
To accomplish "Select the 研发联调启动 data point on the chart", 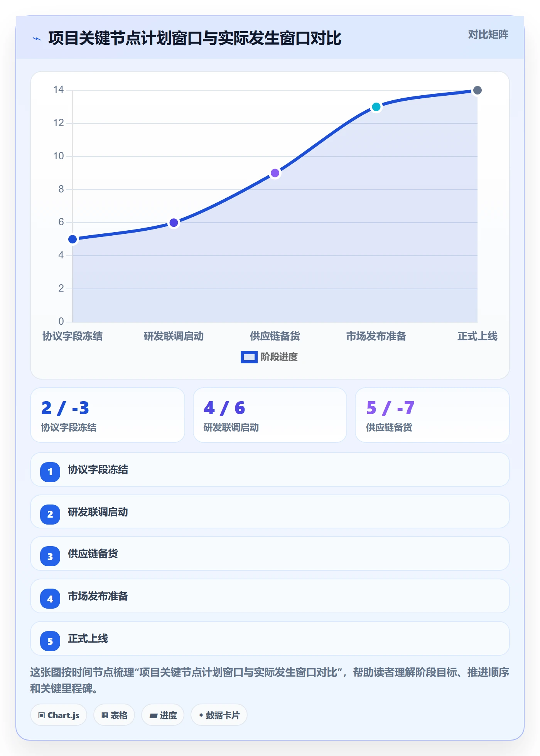I will 174,223.
